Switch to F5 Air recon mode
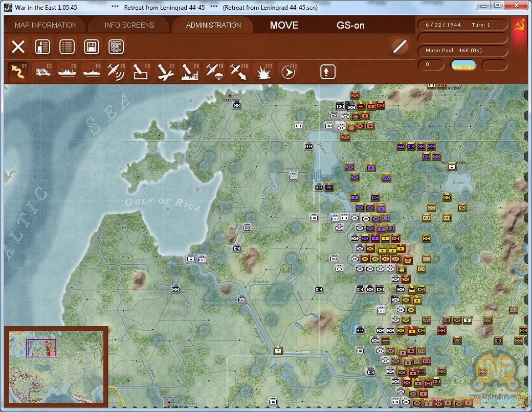 (x=116, y=72)
